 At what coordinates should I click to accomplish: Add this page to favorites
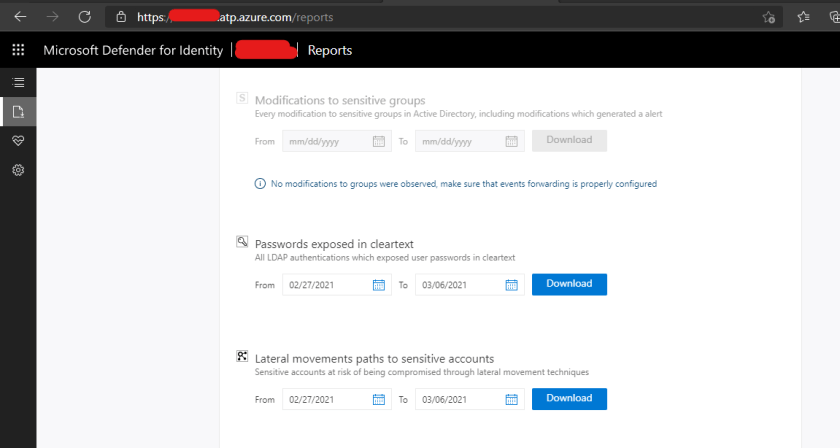coord(768,17)
